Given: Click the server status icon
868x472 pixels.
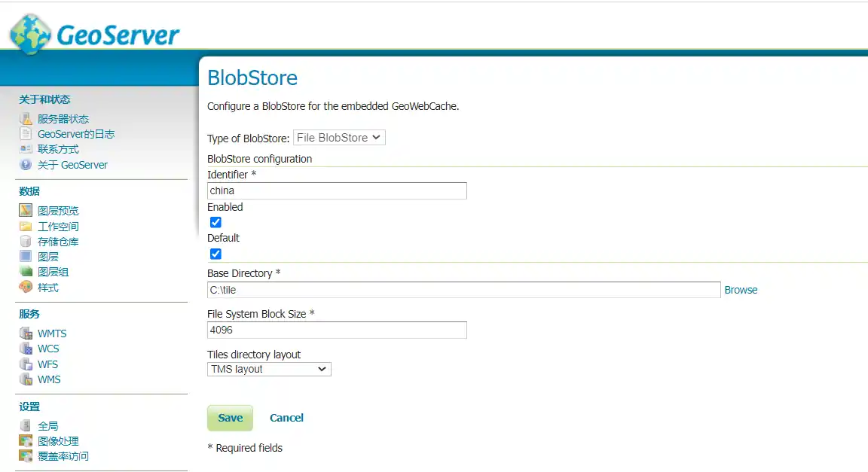Looking at the screenshot, I should coord(26,119).
